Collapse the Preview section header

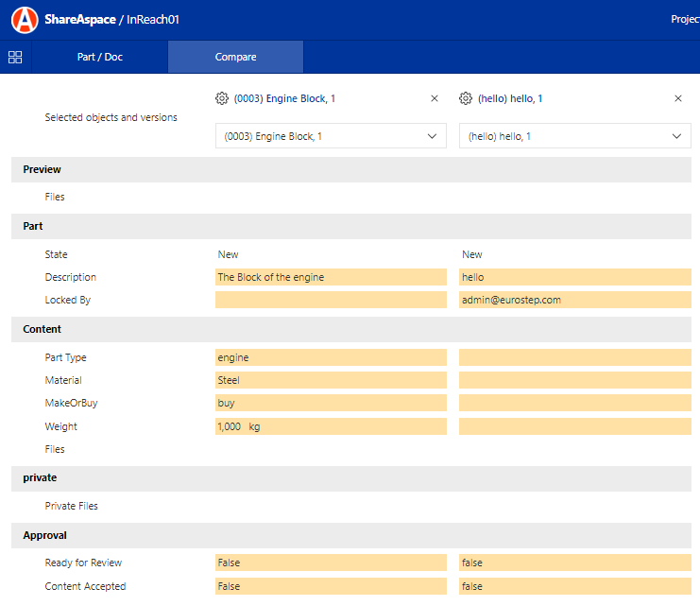point(43,169)
